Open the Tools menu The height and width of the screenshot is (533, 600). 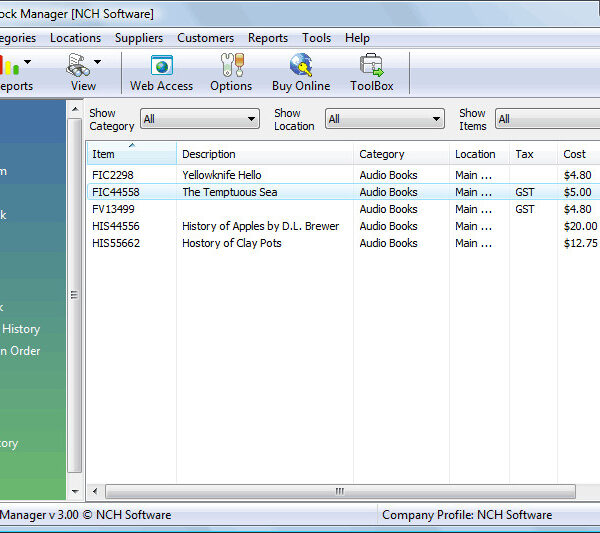pos(316,38)
